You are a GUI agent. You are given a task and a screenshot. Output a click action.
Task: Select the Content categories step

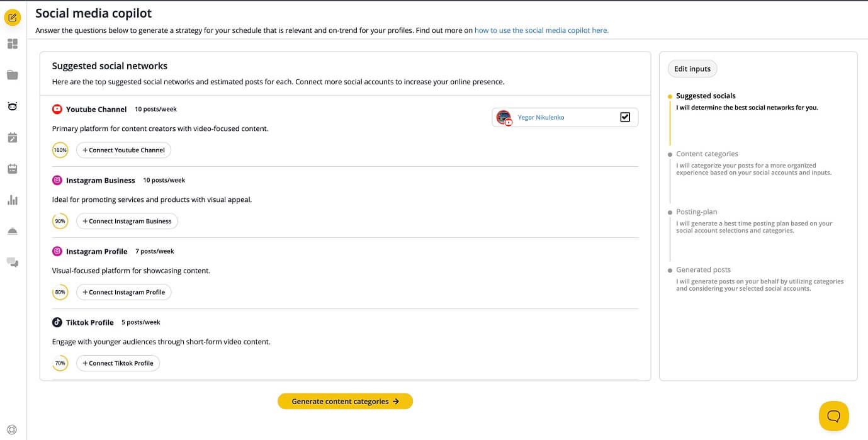click(707, 154)
